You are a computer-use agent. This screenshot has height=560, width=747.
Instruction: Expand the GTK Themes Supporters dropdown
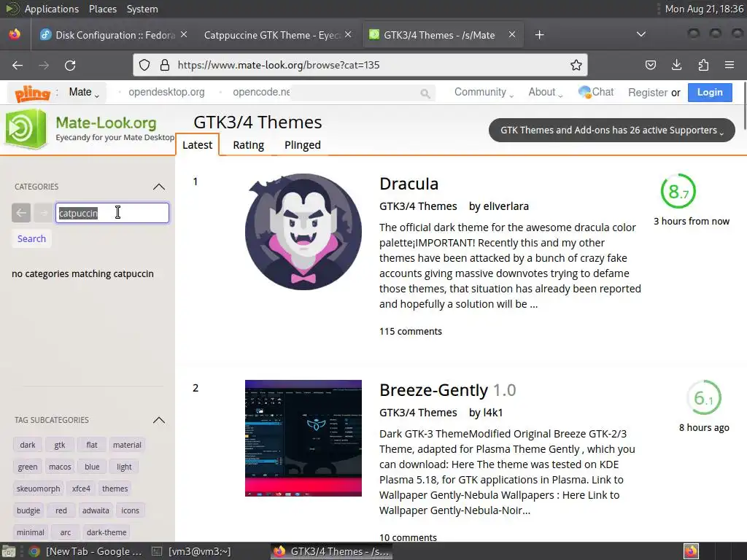[612, 130]
